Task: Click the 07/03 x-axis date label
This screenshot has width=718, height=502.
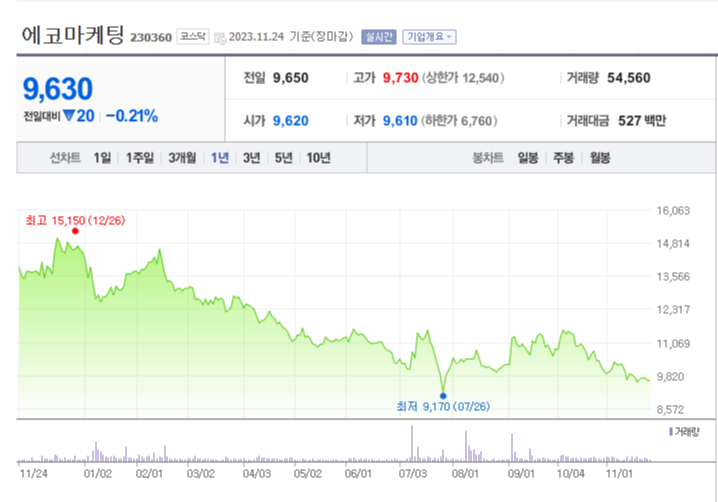Action: pyautogui.click(x=413, y=474)
